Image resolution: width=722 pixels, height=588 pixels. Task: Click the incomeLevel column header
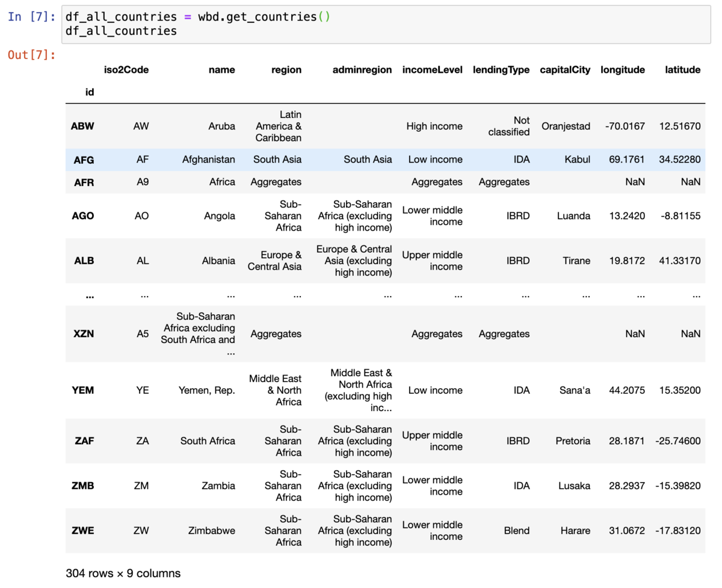click(433, 70)
